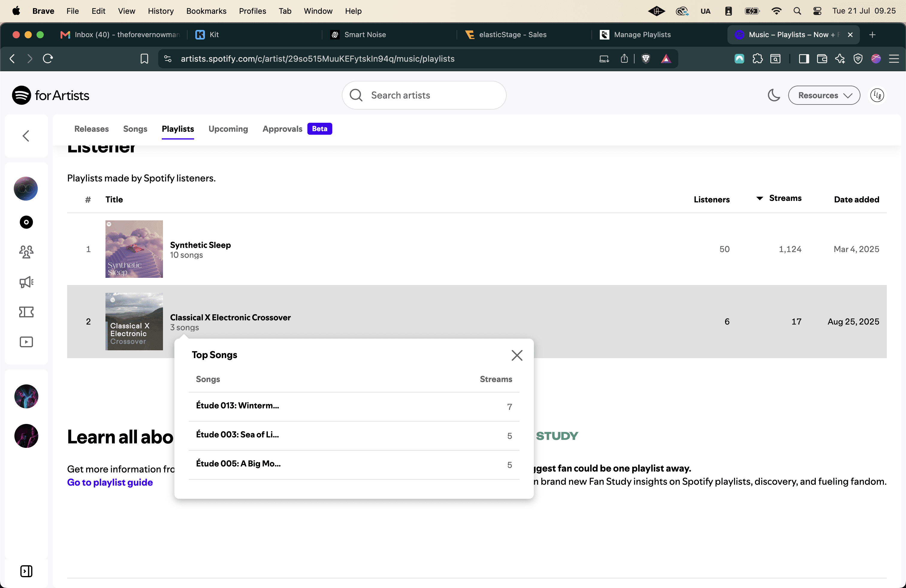Select the current artist avatar in sidebar
Viewport: 906px width, 588px height.
(x=26, y=189)
